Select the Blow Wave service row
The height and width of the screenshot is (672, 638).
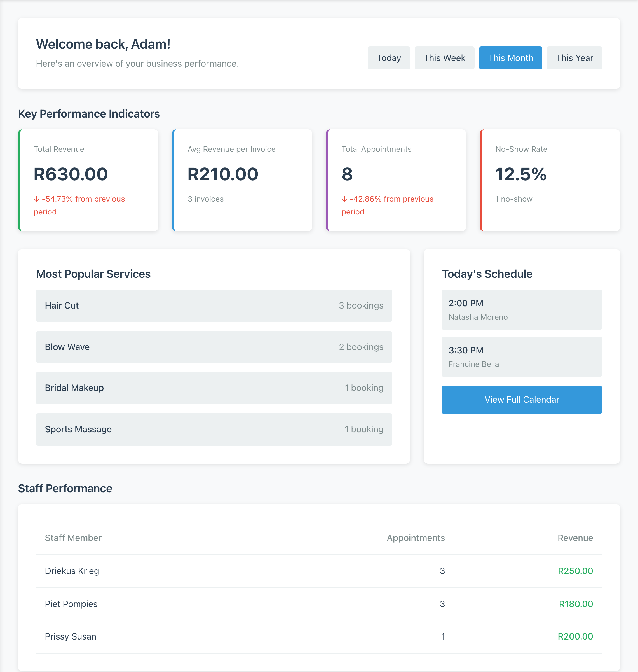214,347
